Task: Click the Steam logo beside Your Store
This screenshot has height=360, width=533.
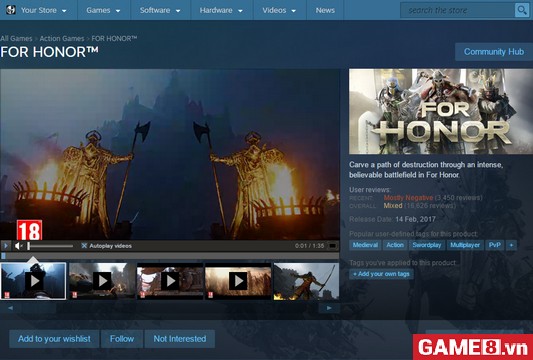Action: tap(11, 10)
